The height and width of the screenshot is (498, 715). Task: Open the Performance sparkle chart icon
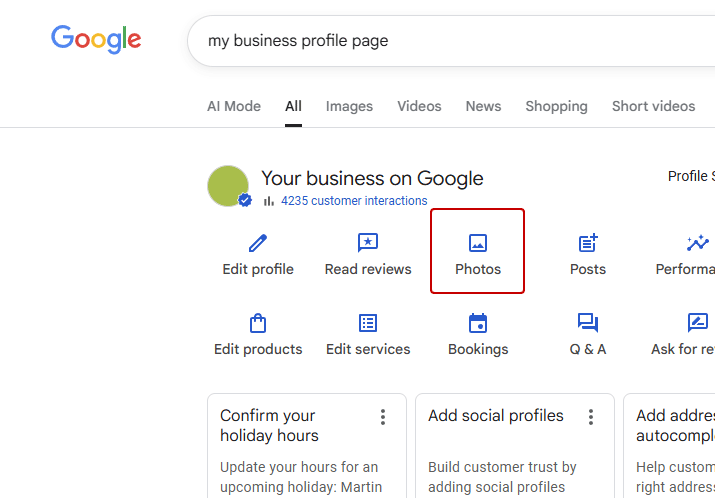[697, 243]
